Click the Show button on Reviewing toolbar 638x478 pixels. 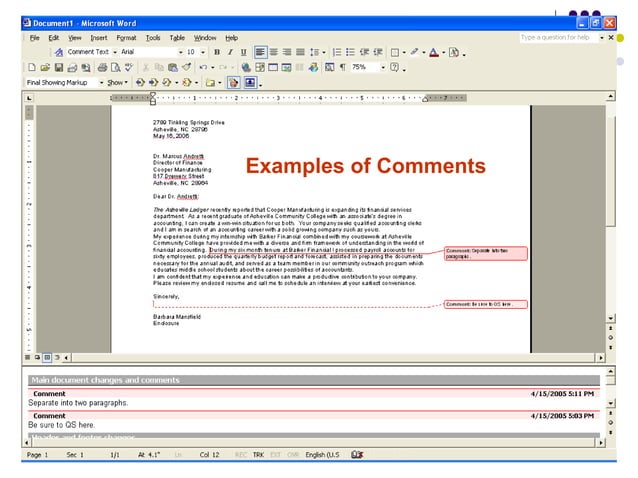[117, 82]
